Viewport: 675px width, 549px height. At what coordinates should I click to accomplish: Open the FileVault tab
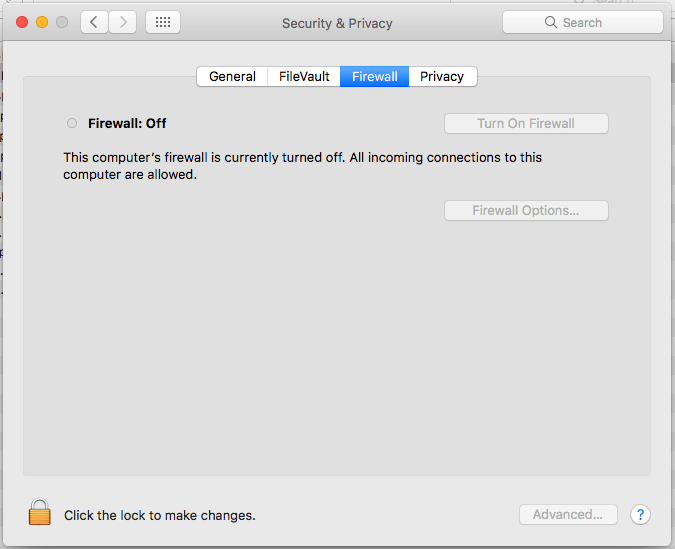tap(303, 77)
